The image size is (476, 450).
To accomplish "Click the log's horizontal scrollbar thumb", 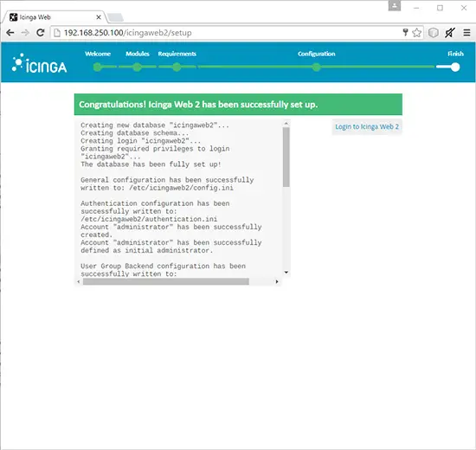I will [166, 282].
